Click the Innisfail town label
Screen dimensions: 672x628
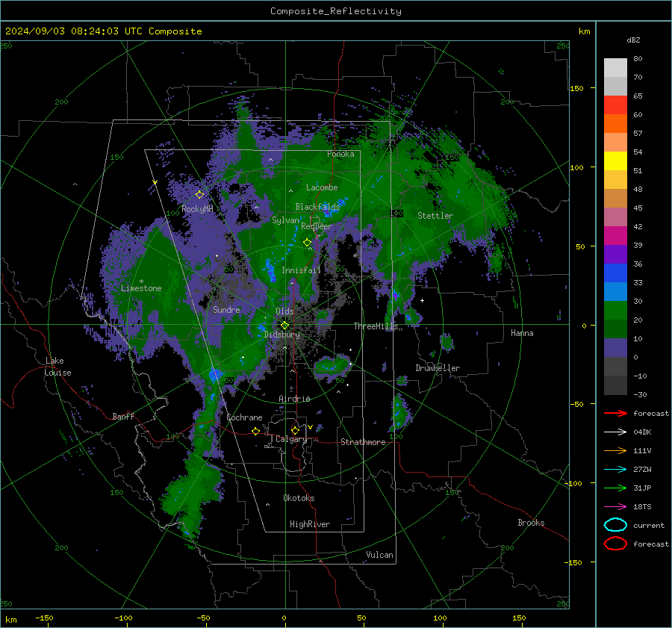pos(301,270)
